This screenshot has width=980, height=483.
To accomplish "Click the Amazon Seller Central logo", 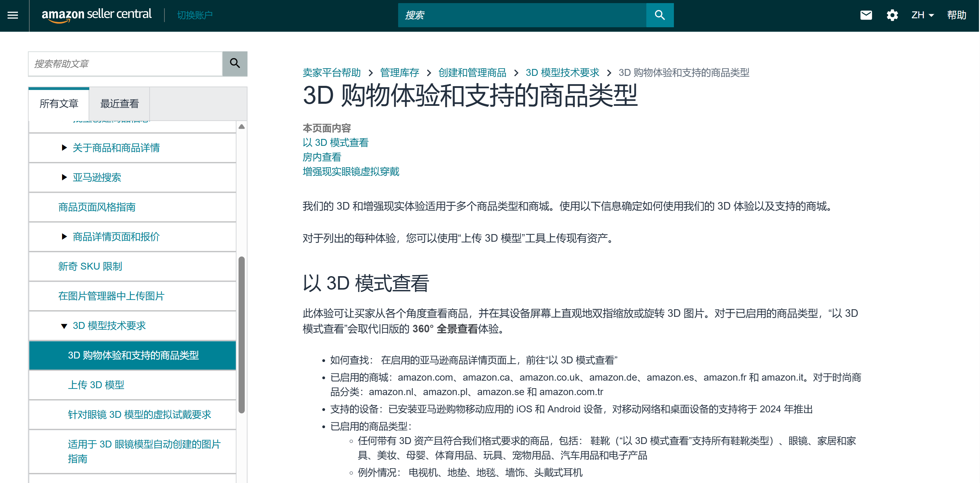I will point(96,15).
